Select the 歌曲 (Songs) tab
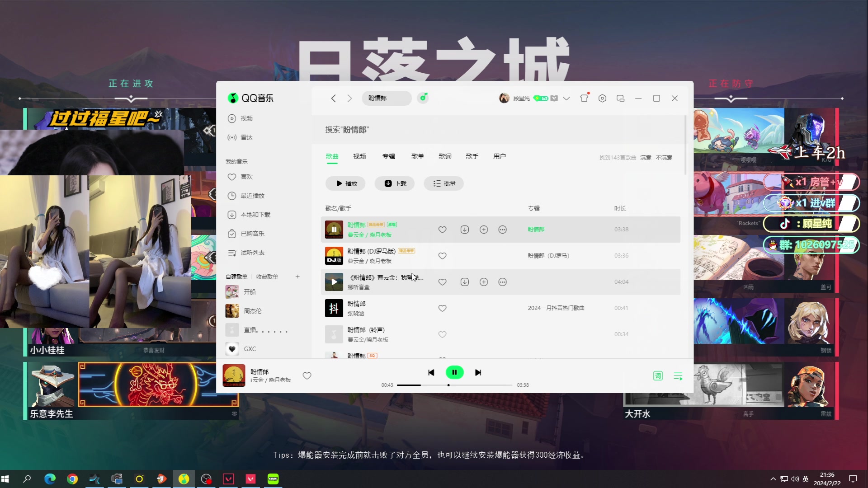Viewport: 868px width, 488px height. click(332, 156)
